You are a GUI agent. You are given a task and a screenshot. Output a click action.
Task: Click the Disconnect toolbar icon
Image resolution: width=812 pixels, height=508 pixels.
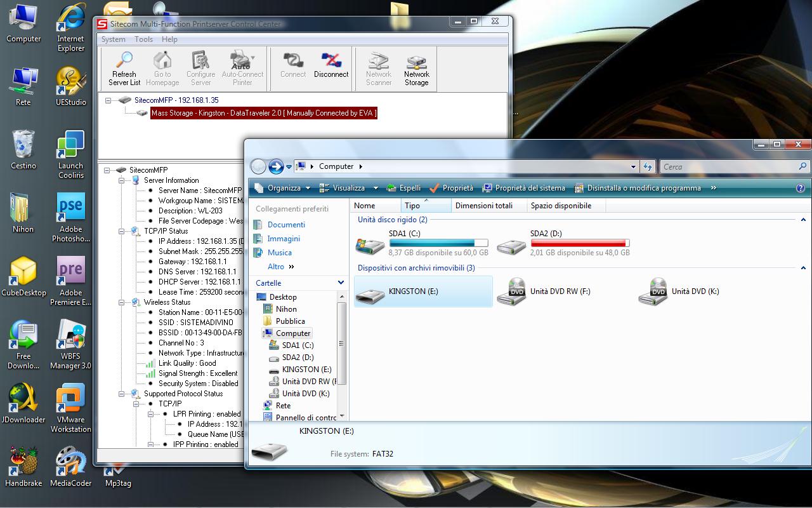coord(331,65)
